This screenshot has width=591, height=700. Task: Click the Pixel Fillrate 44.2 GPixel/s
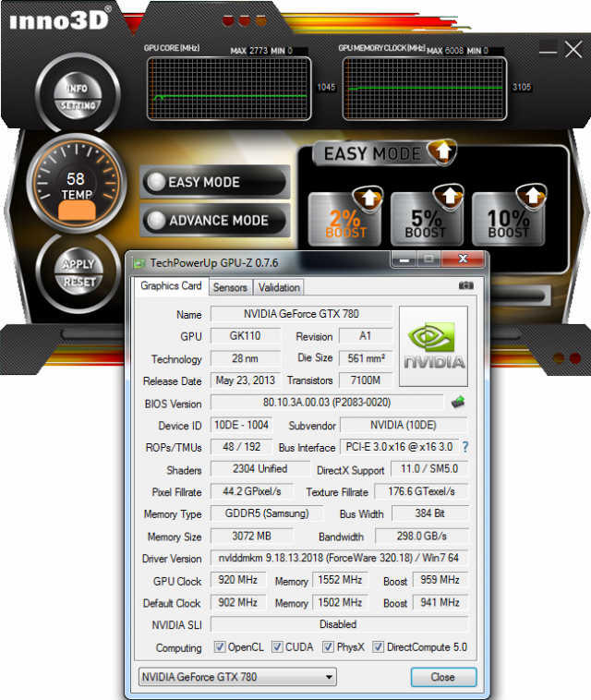coord(252,491)
